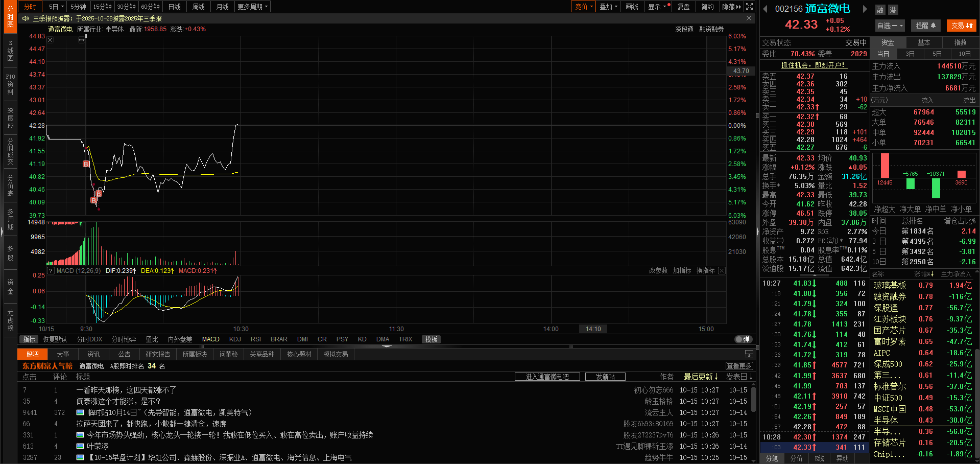Click 抓住机会,即刻开户 link
The image size is (980, 464).
(x=814, y=65)
